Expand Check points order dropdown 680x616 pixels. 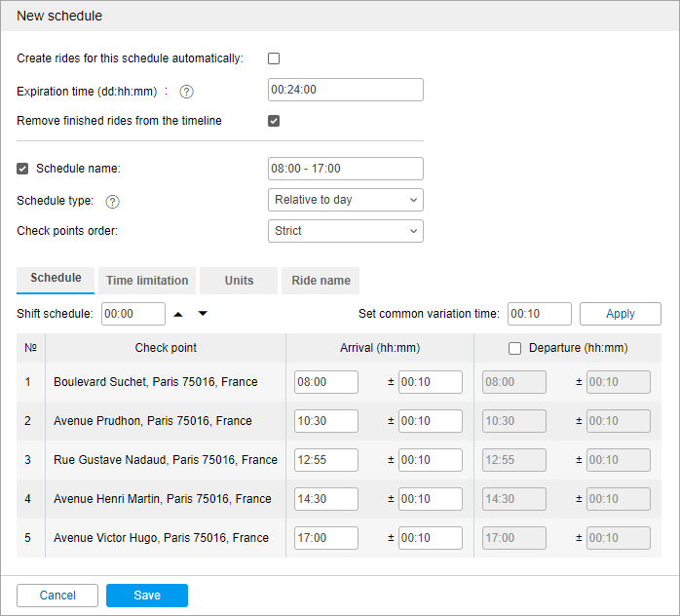click(345, 231)
